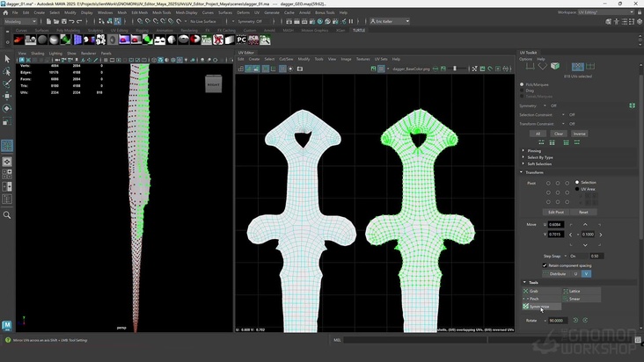Screen dimensions: 644x362
Task: Click the Move U value field
Action: coord(556,225)
